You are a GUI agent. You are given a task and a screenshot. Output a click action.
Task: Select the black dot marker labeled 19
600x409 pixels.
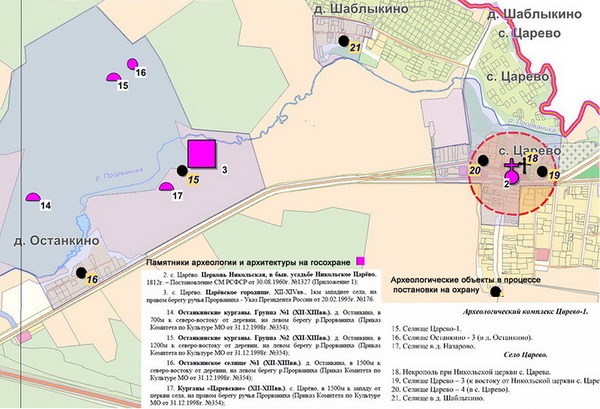543,171
